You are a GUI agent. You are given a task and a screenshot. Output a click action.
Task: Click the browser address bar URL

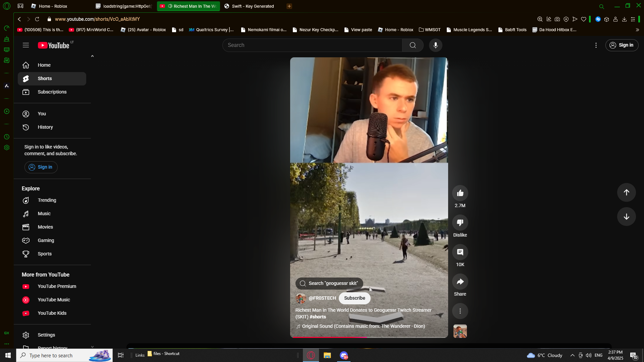tap(97, 19)
